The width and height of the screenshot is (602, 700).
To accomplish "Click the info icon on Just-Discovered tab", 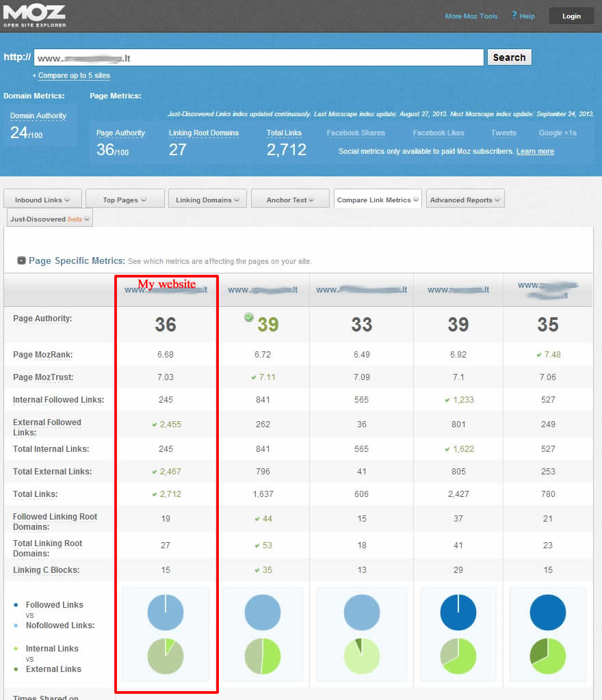I will tap(87, 219).
